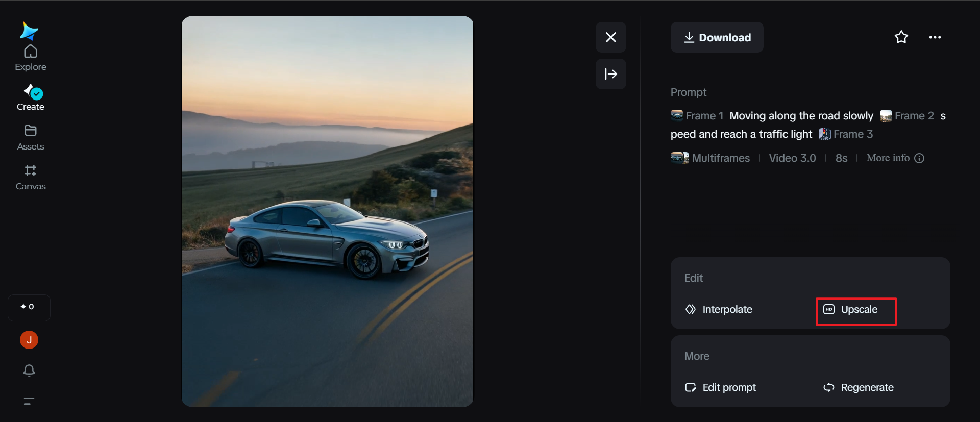Click the Interpolate edit option text

(727, 309)
